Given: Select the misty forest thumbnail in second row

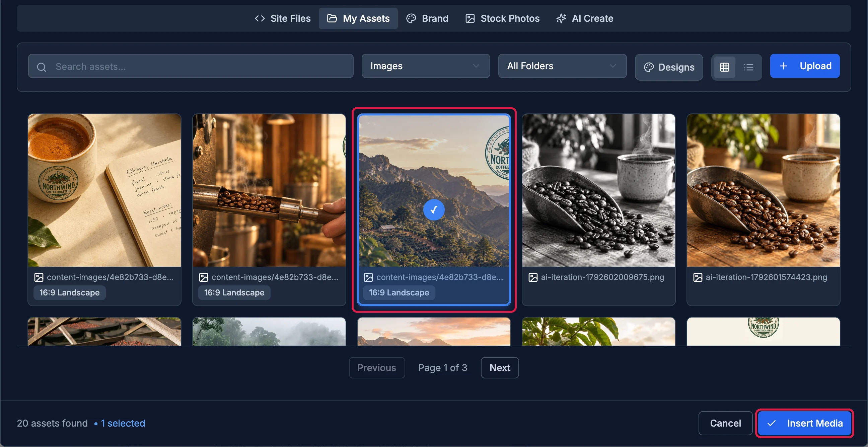Looking at the screenshot, I should click(269, 332).
